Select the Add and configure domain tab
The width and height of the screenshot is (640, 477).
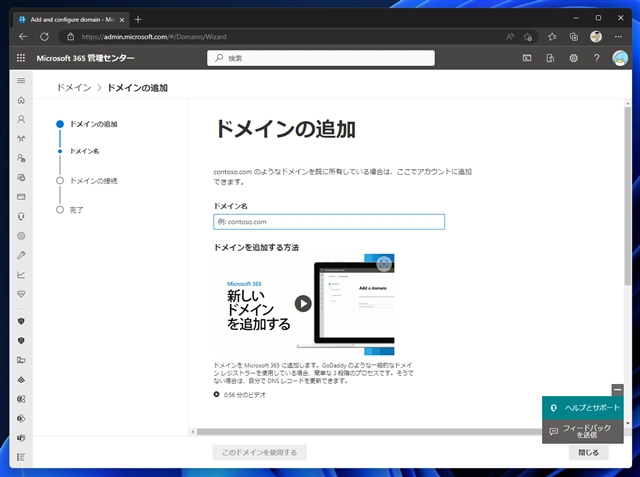click(x=71, y=19)
